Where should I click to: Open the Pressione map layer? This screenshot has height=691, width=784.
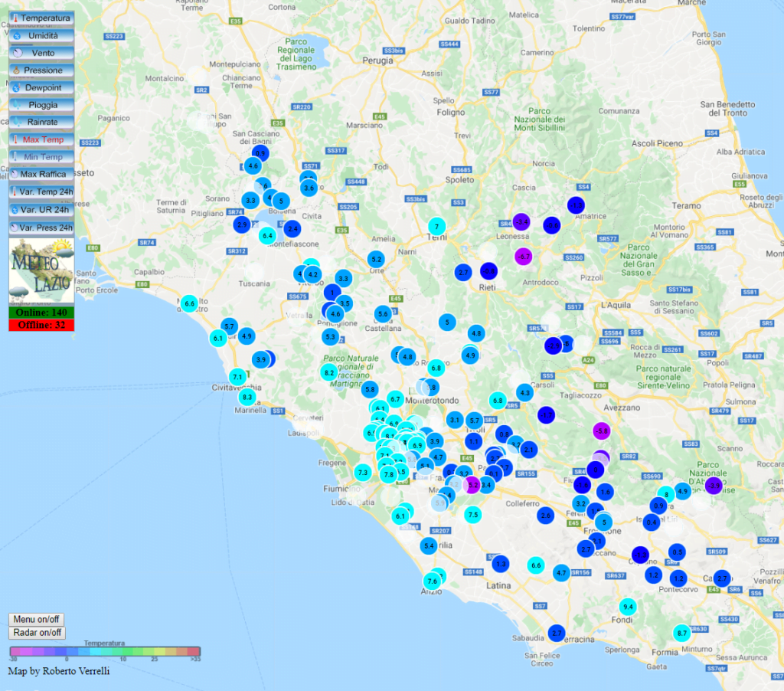41,70
